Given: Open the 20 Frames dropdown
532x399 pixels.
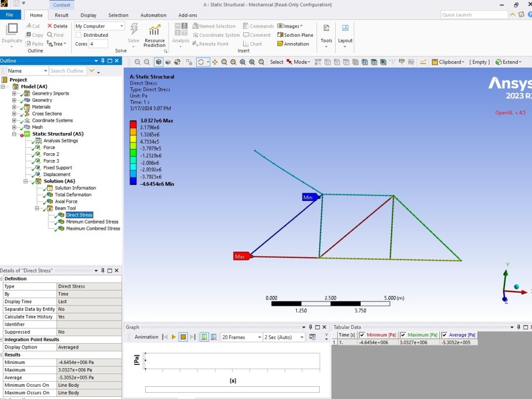Looking at the screenshot, I should (x=259, y=337).
